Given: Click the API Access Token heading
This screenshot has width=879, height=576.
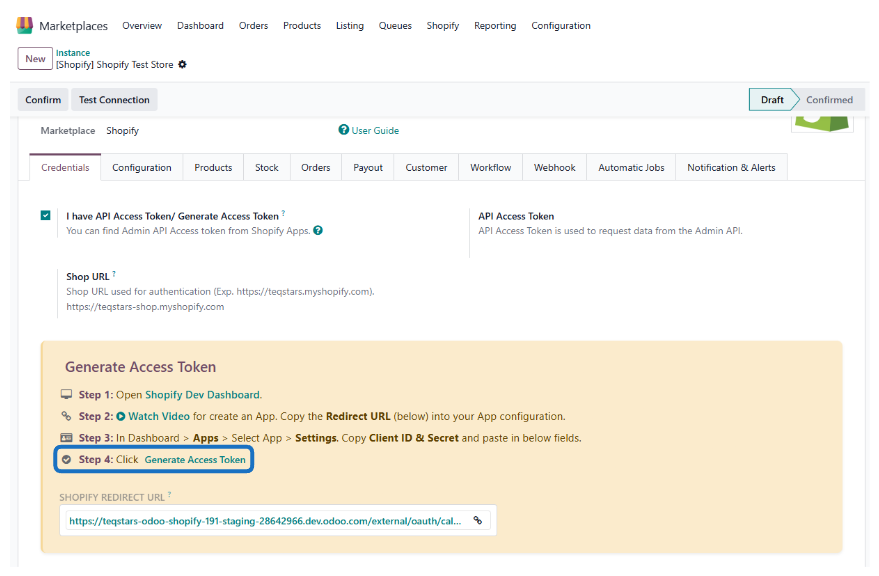Looking at the screenshot, I should (x=516, y=216).
